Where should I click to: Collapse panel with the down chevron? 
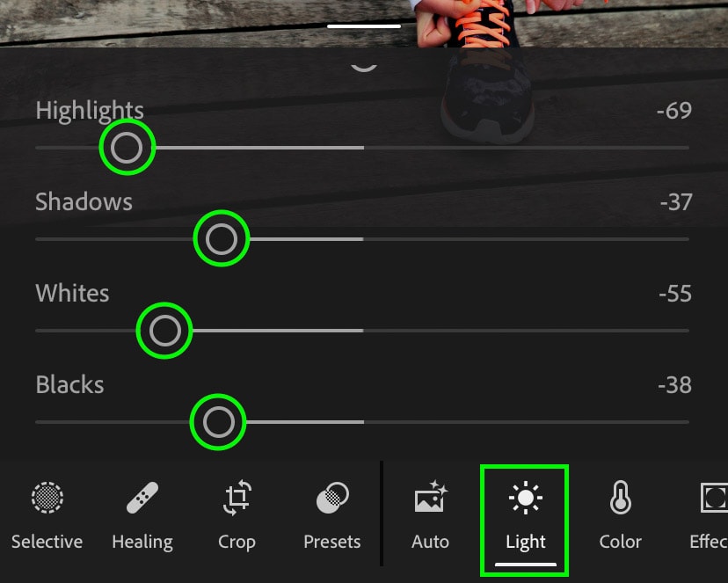click(x=364, y=68)
